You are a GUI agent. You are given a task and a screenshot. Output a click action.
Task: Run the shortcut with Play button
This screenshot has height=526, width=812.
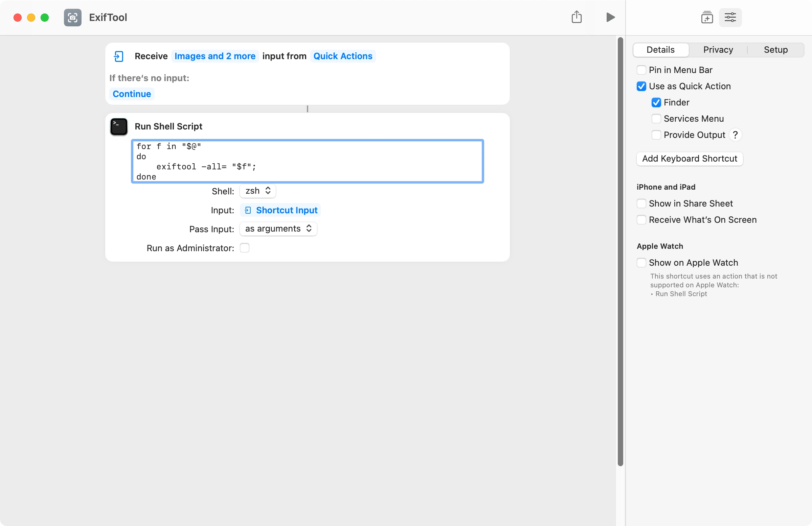pyautogui.click(x=610, y=17)
